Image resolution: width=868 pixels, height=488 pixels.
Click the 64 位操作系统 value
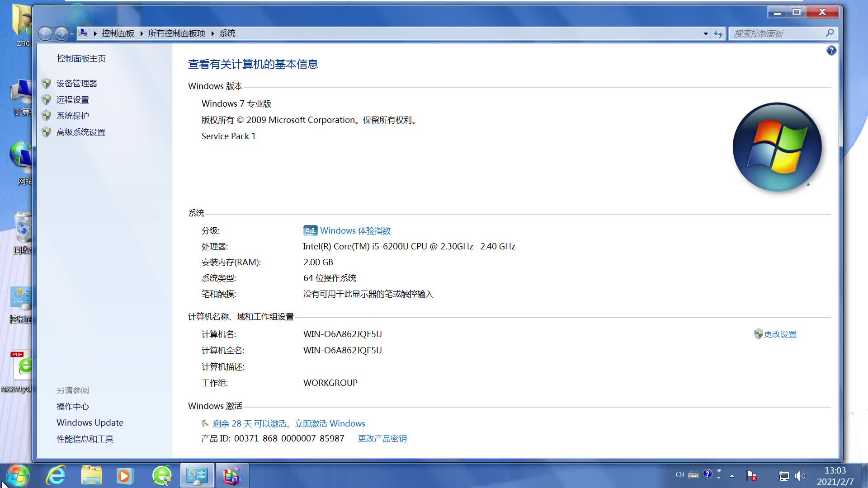[330, 278]
